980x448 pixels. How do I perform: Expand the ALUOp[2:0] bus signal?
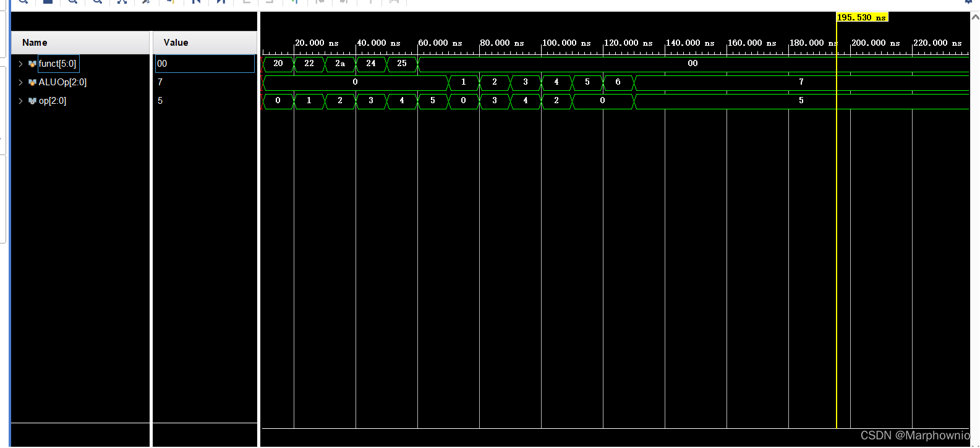[20, 82]
